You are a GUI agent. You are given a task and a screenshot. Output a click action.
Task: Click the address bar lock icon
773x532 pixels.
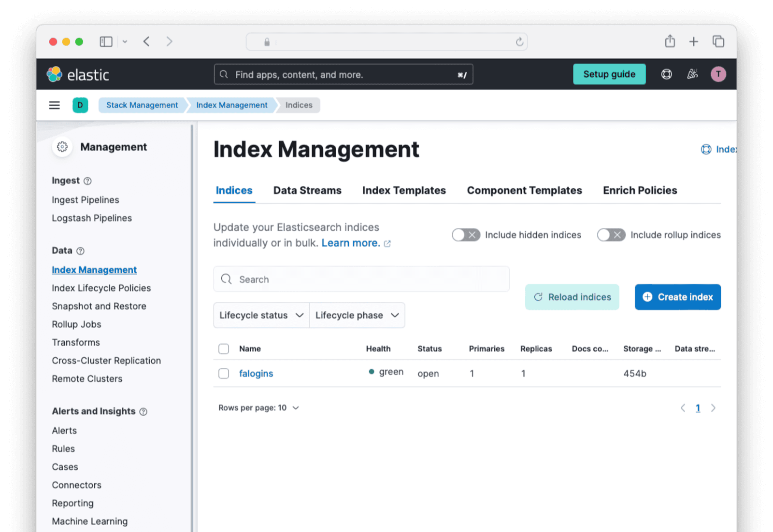pos(267,42)
